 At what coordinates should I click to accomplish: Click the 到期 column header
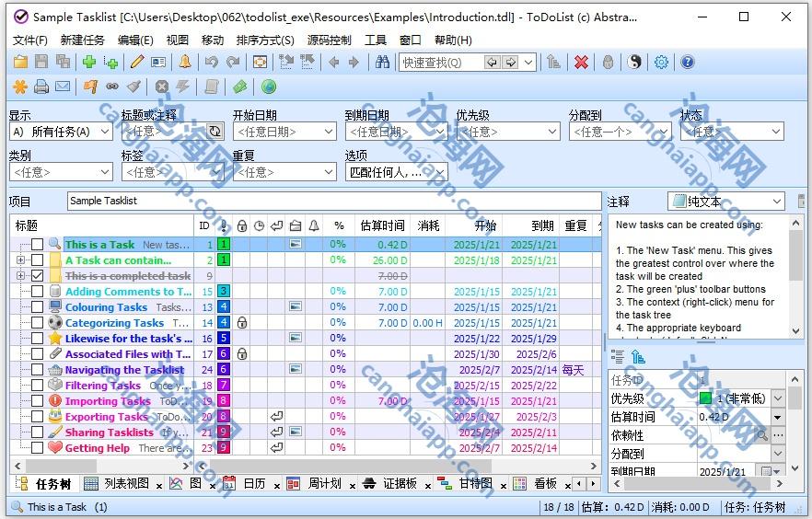(x=542, y=225)
